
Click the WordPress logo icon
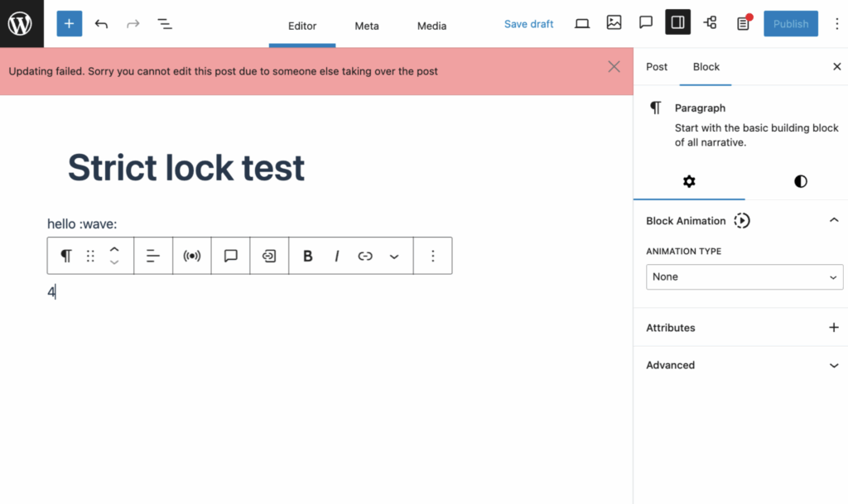21,23
